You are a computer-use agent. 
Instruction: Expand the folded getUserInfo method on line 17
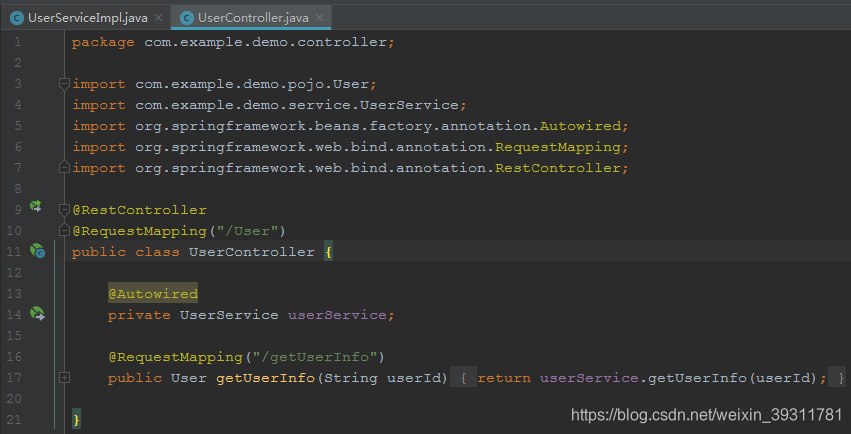click(x=64, y=378)
